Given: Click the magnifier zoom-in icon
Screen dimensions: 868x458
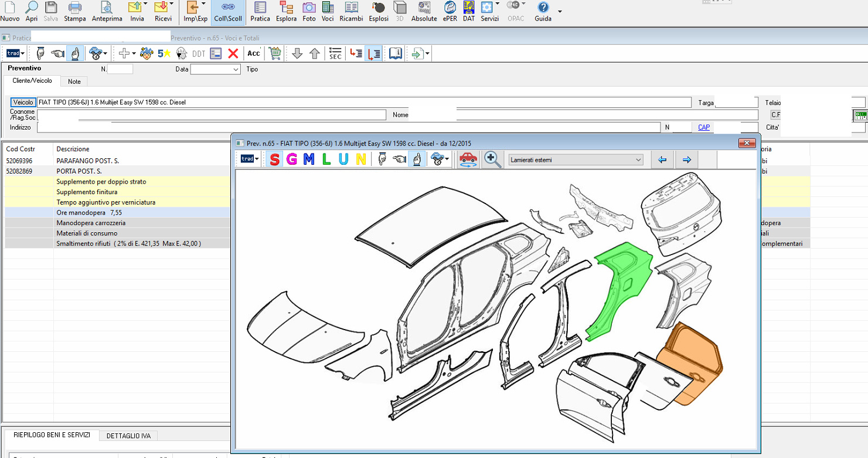Looking at the screenshot, I should coord(493,160).
